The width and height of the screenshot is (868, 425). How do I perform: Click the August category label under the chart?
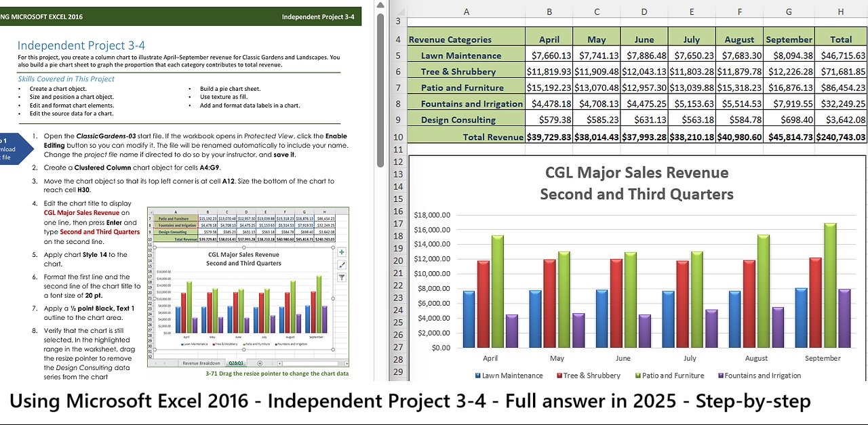[756, 359]
